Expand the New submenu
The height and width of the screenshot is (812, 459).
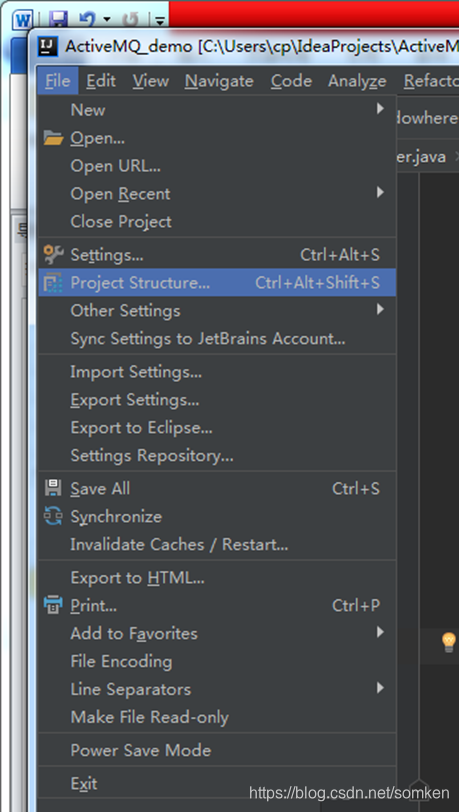[380, 109]
